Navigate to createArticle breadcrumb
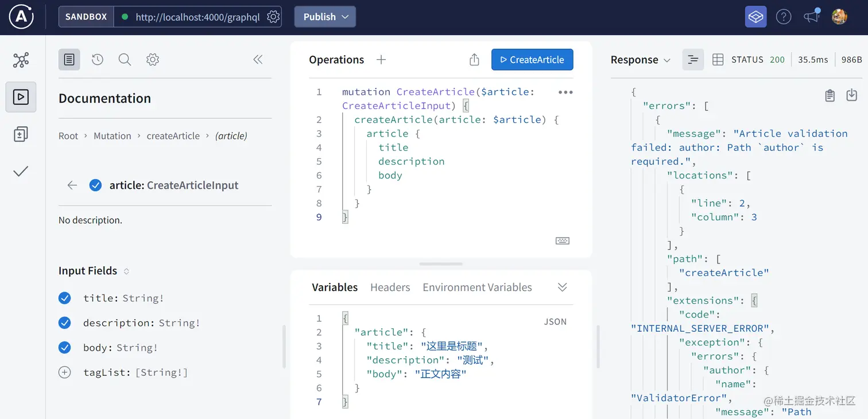Viewport: 868px width, 419px height. click(173, 136)
